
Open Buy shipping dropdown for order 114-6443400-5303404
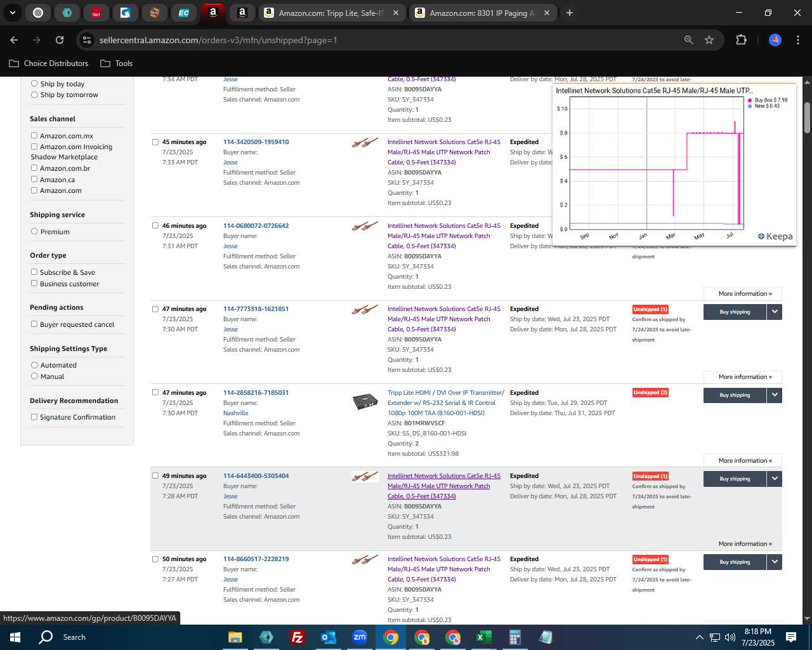tap(775, 479)
